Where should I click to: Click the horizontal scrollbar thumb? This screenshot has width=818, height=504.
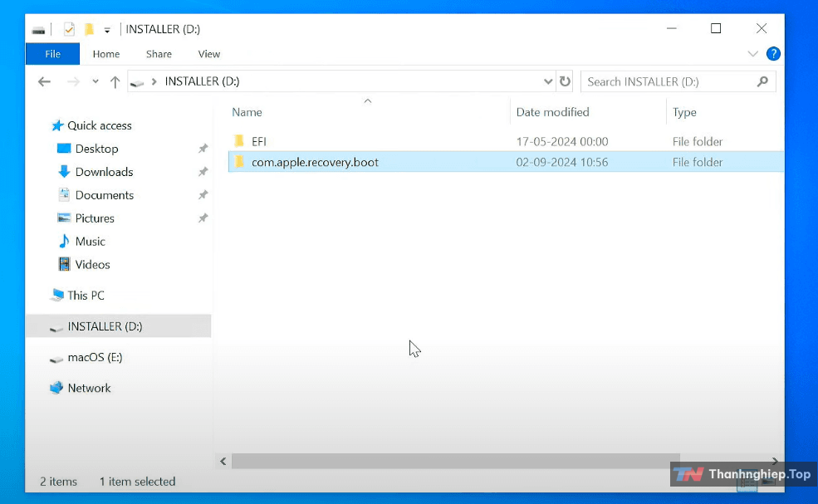click(456, 461)
